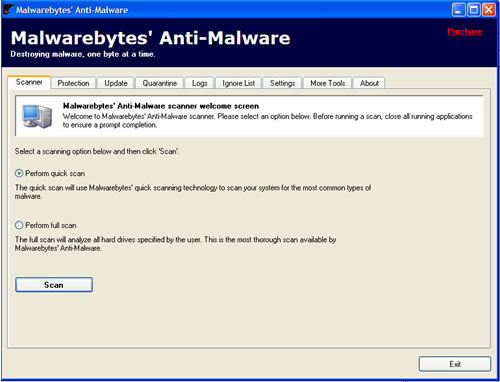This screenshot has height=382, width=500.
Task: Go to the Quarantine tab
Action: 160,83
